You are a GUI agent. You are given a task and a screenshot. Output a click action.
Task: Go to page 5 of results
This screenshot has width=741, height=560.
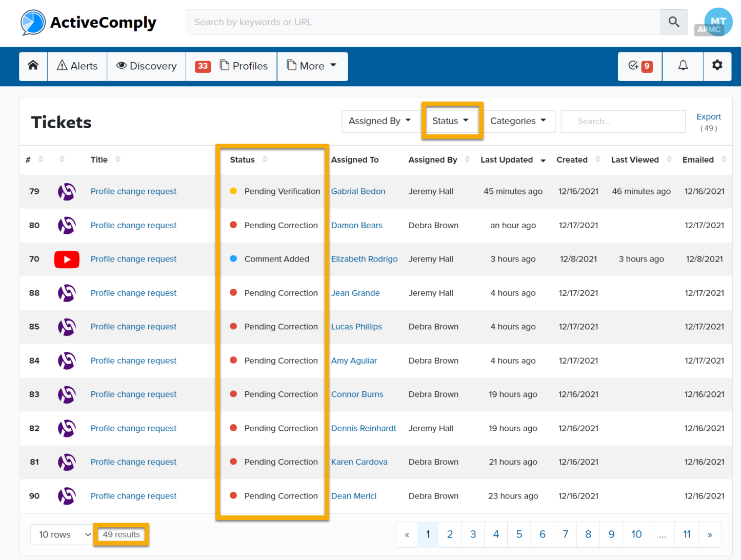point(519,534)
